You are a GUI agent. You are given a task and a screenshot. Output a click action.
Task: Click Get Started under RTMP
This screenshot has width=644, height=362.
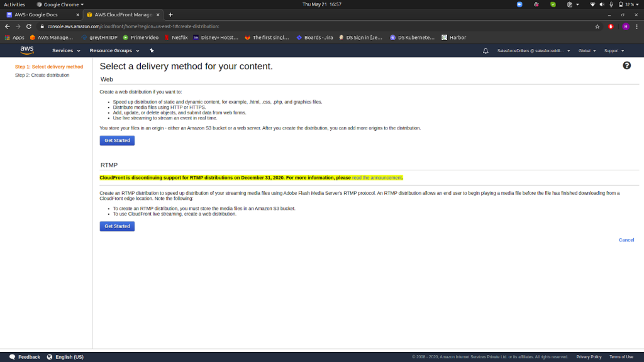[117, 226]
